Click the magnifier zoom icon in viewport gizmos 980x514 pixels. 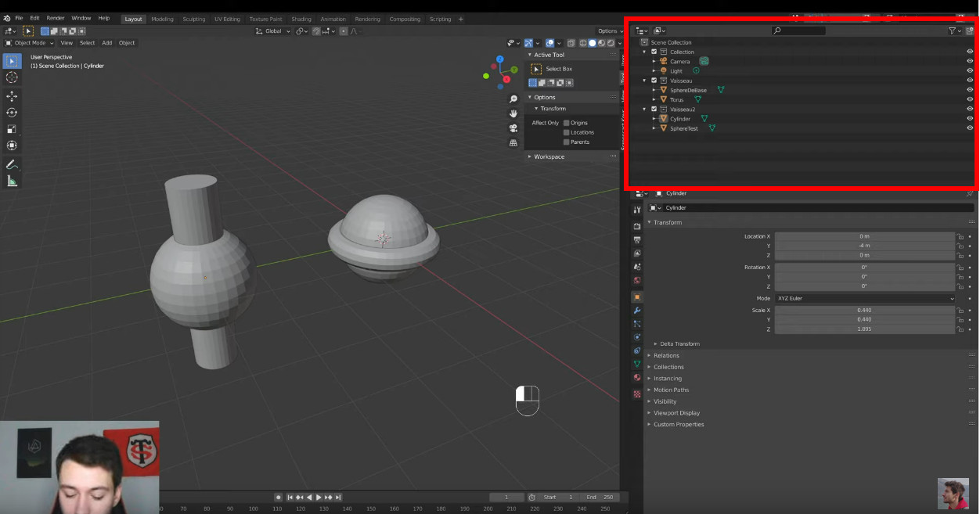point(512,99)
